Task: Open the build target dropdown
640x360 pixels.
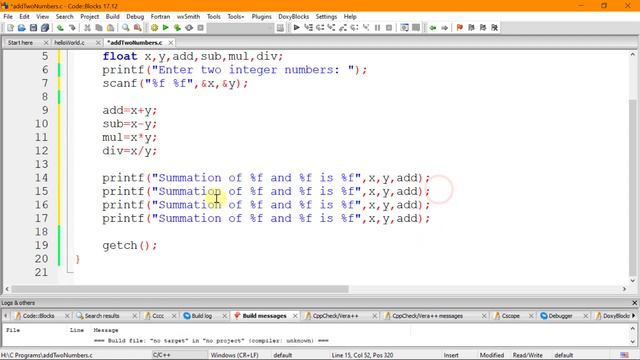Action: tap(241, 28)
